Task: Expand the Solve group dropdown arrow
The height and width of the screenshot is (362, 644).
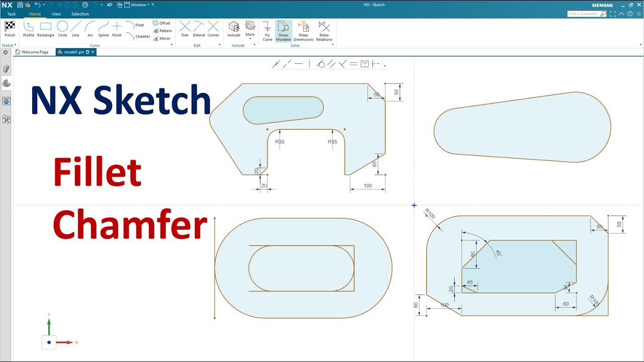Action: 333,45
